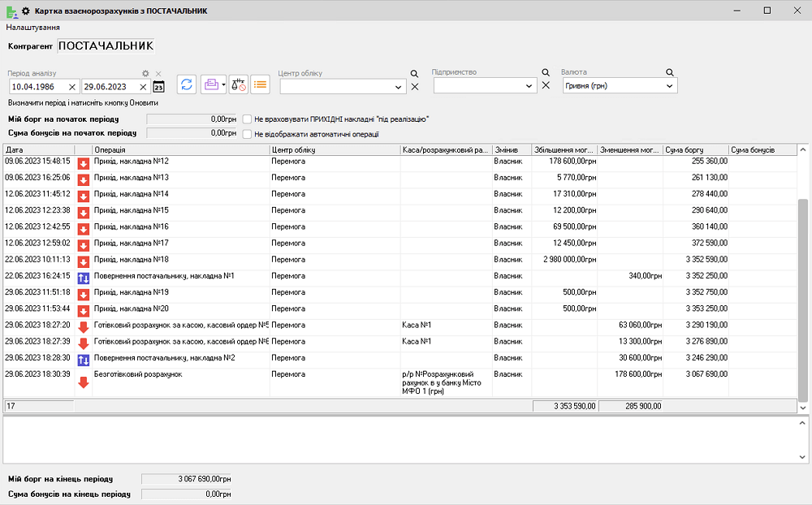This screenshot has width=812, height=505.
Task: Expand the Валюта dropdown showing Гривня
Action: pyautogui.click(x=670, y=85)
